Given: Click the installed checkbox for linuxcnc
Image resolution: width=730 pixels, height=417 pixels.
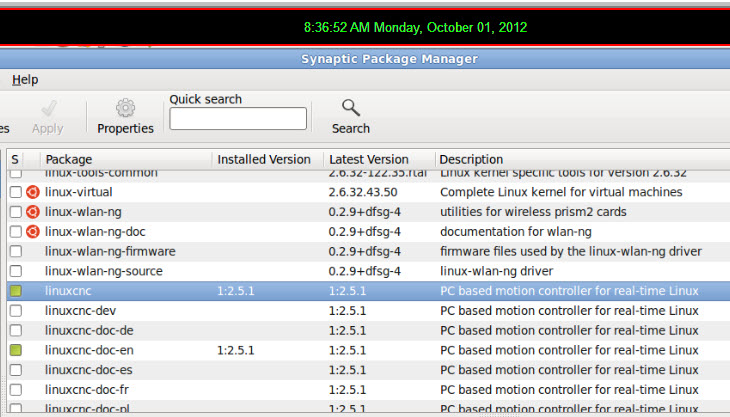Looking at the screenshot, I should pyautogui.click(x=16, y=291).
